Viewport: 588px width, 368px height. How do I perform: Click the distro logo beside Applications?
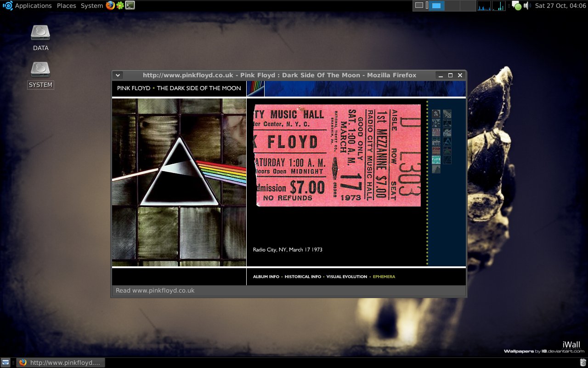click(x=7, y=6)
